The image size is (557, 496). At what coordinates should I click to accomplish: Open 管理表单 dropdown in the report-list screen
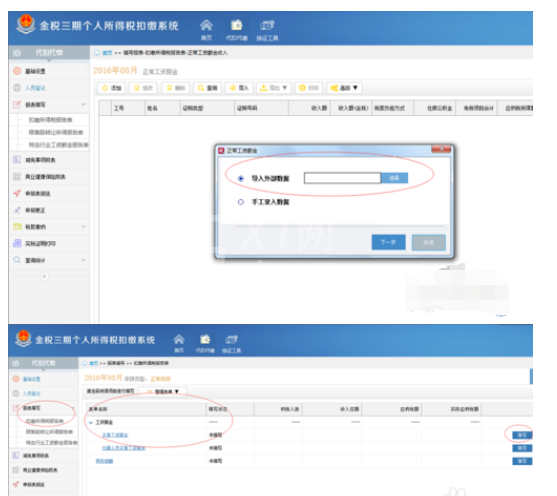tap(162, 392)
